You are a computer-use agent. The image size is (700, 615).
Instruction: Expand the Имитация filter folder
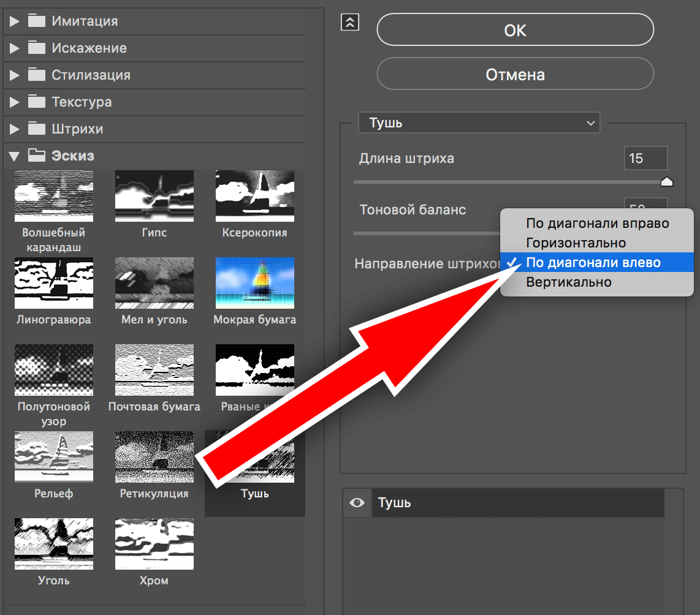coord(15,21)
